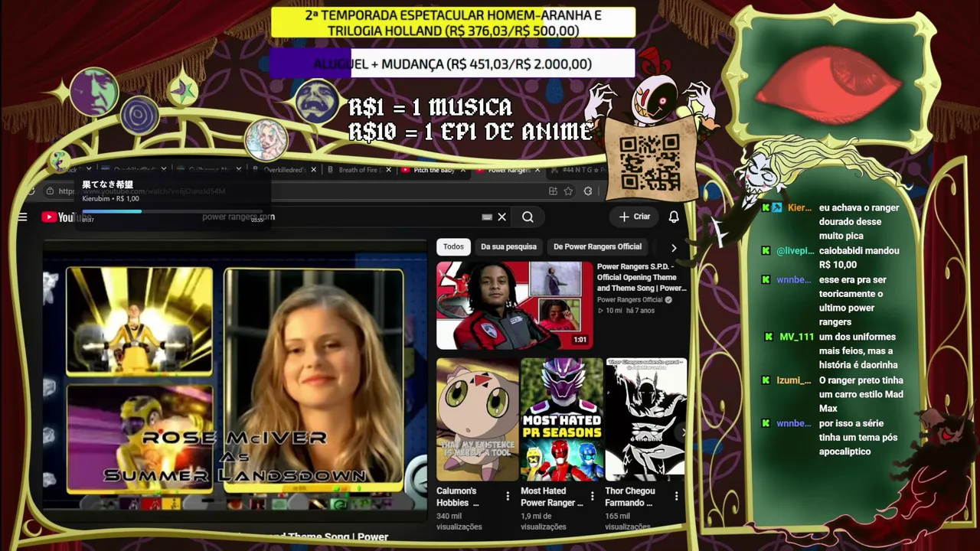This screenshot has width=980, height=551.
Task: Select the De Power Rangers Official chip
Action: tap(597, 246)
